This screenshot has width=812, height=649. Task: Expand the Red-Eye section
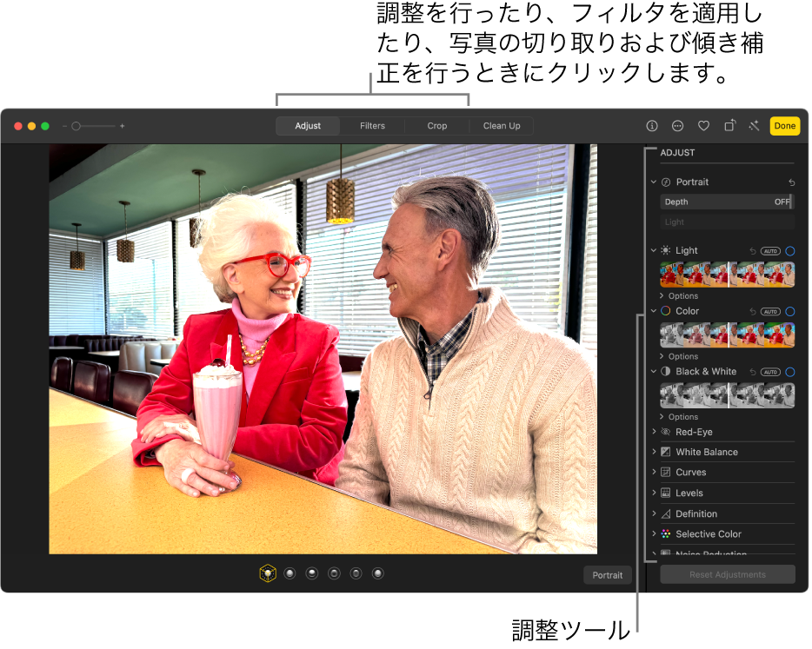[x=656, y=433]
